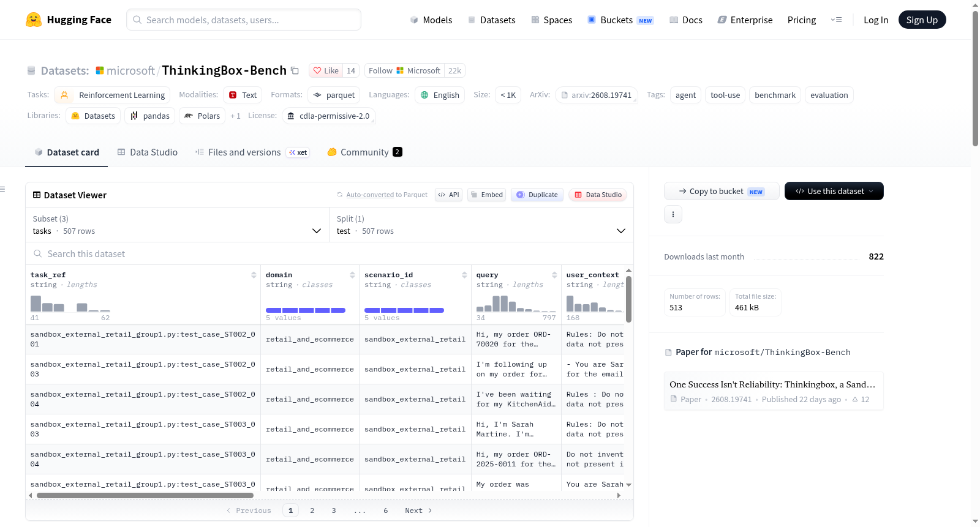The width and height of the screenshot is (980, 527).
Task: Focus the Search this dataset field
Action: (330, 253)
